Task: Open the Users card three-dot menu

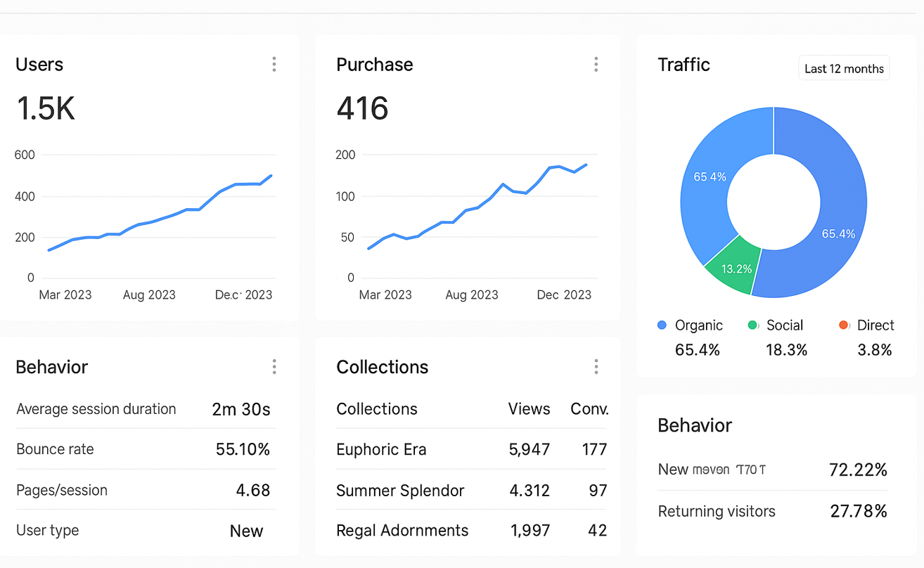Action: click(274, 65)
